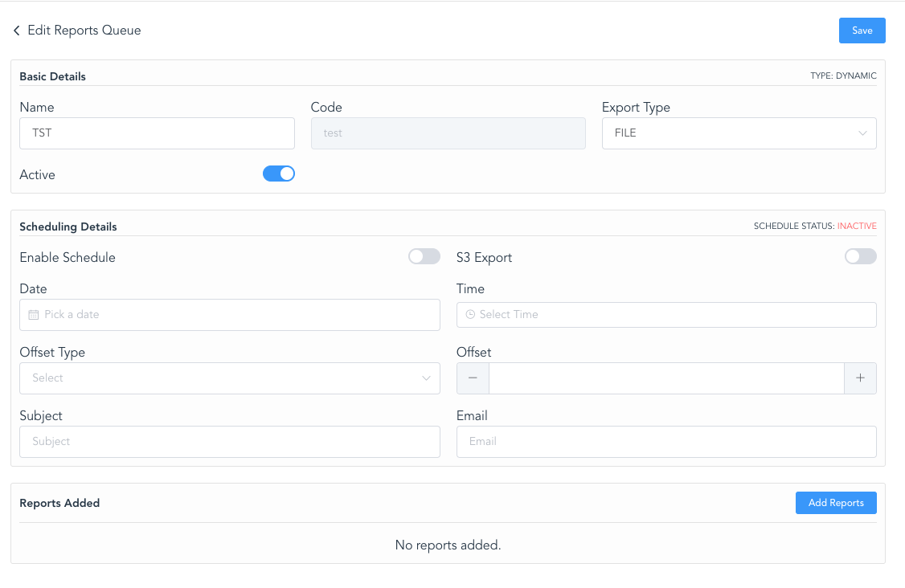Save the reports queue changes

(862, 31)
